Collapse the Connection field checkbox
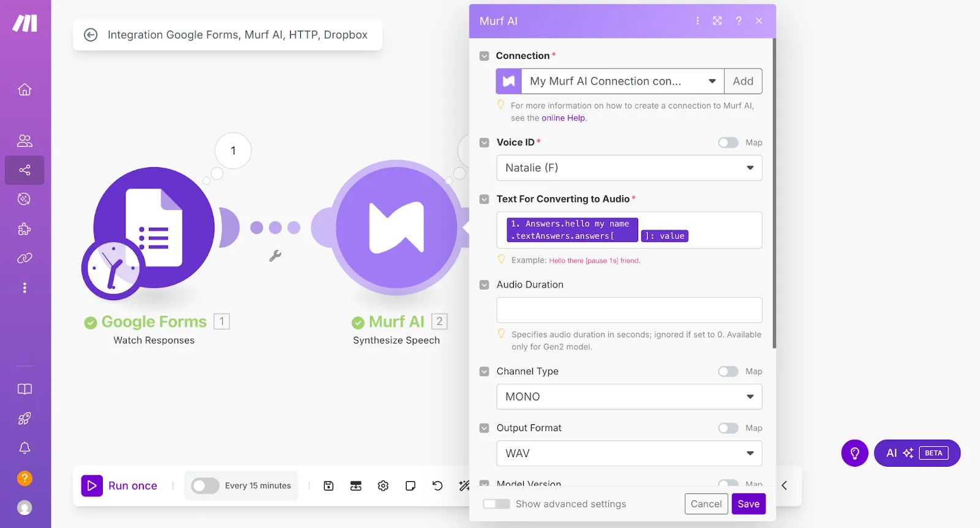 484,56
